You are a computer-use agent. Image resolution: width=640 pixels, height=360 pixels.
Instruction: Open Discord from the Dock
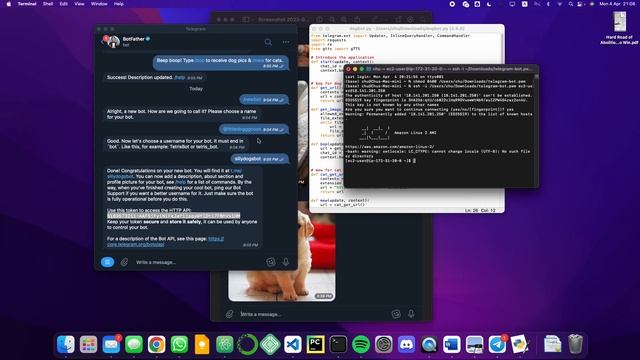click(407, 344)
